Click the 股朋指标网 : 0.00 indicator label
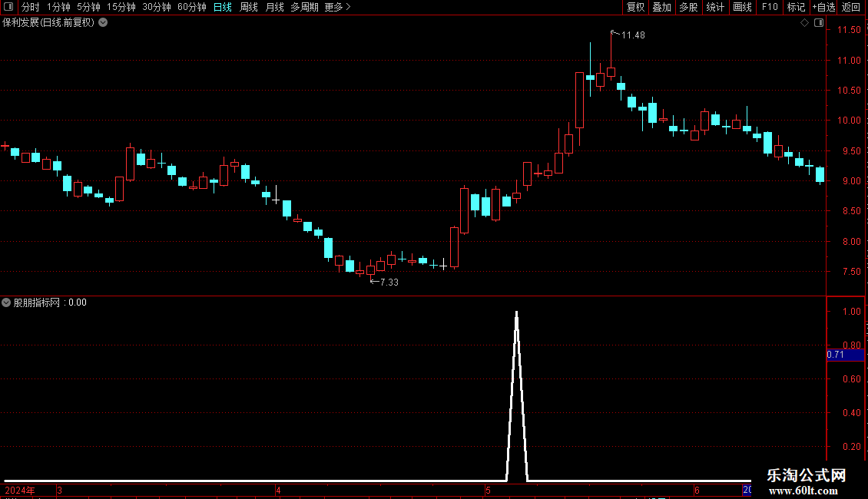 coord(50,302)
